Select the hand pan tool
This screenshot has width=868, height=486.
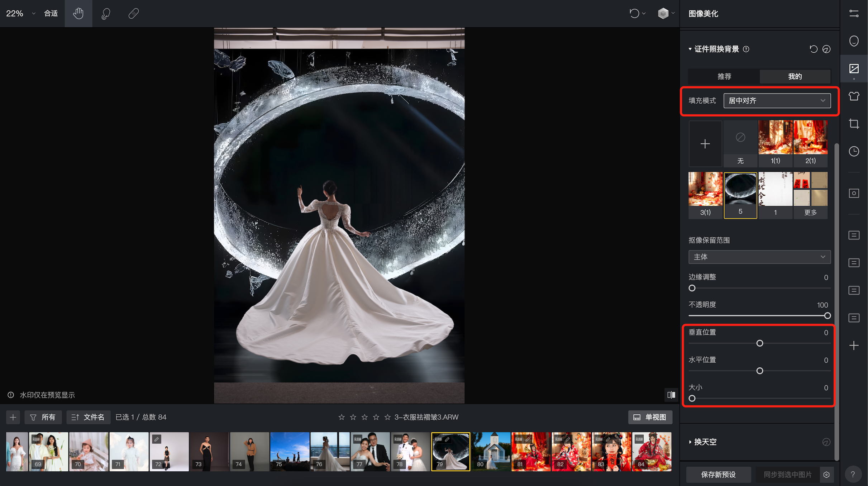point(78,14)
